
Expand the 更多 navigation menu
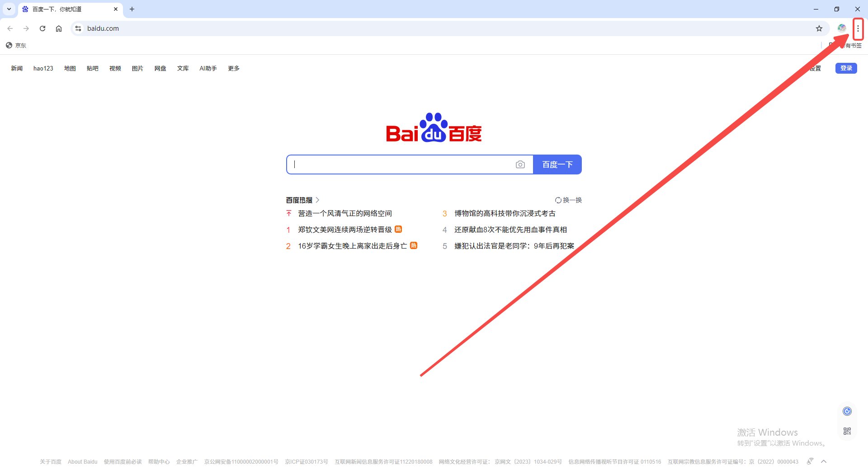[x=233, y=68]
